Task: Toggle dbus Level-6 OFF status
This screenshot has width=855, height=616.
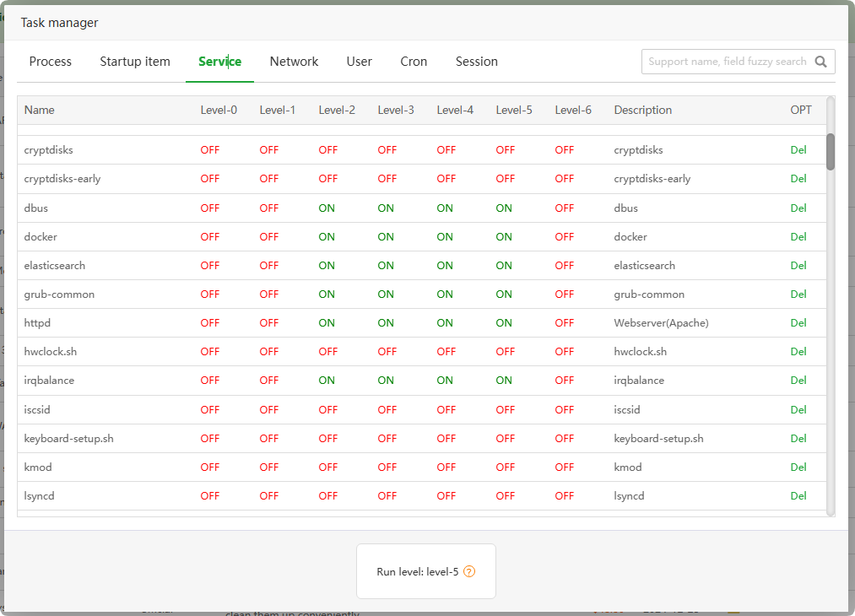Action: coord(564,208)
